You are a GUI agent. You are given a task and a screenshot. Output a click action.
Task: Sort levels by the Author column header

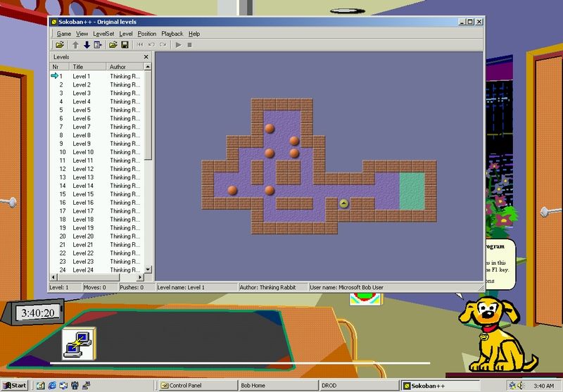(x=125, y=67)
